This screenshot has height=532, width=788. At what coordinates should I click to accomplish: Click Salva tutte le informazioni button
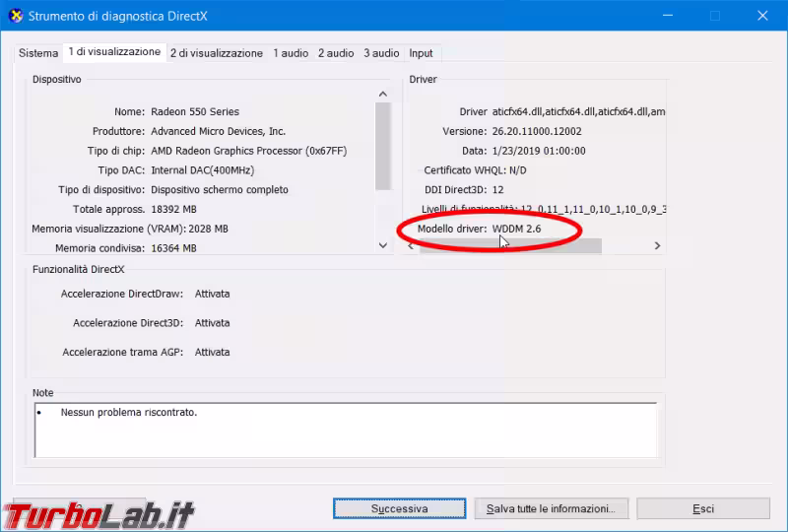click(552, 508)
